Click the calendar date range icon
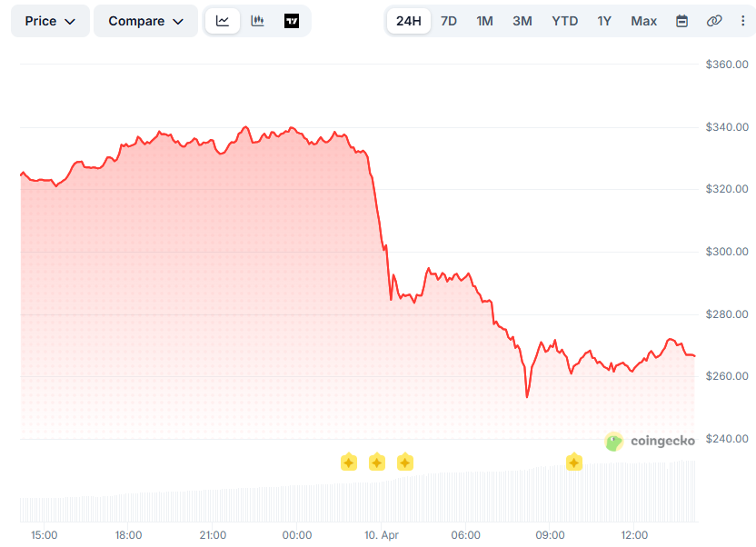 [681, 20]
